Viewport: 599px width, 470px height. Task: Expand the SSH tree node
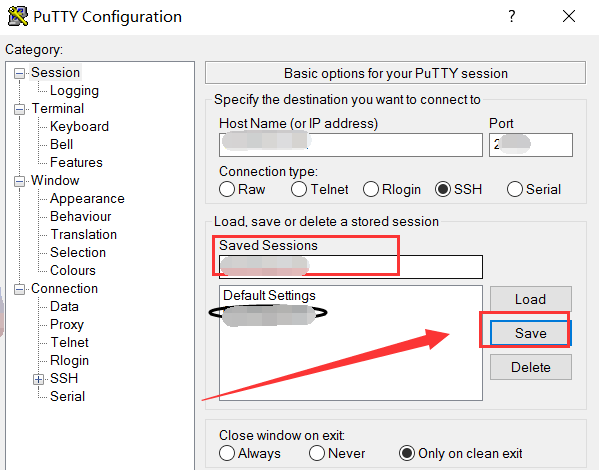[38, 379]
